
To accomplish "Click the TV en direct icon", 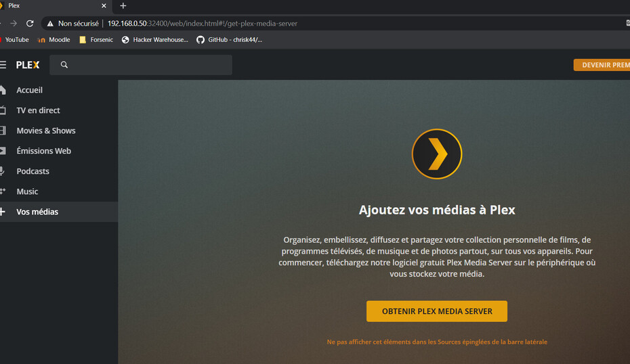I will click(x=3, y=110).
